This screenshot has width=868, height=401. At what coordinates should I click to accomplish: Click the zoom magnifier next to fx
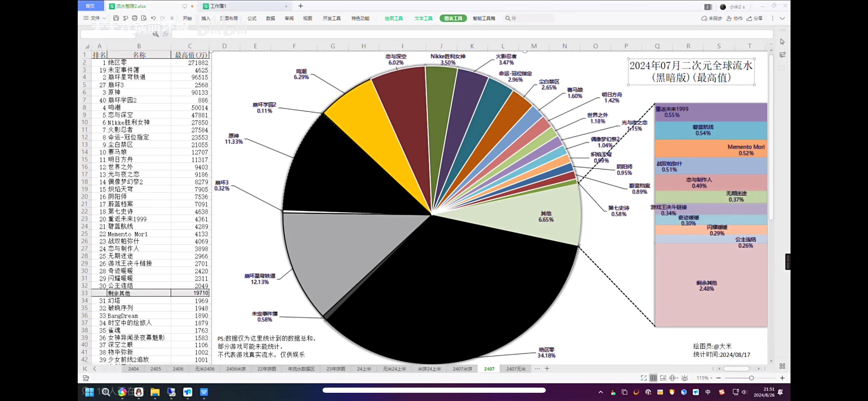(x=156, y=34)
